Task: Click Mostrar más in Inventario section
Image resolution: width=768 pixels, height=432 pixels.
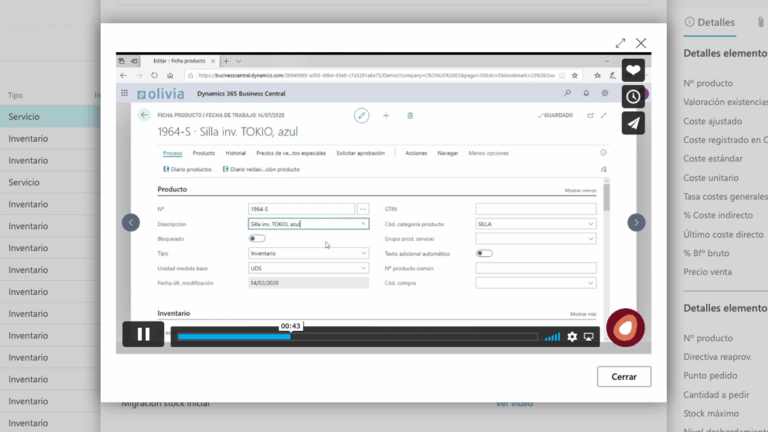Action: click(x=583, y=314)
